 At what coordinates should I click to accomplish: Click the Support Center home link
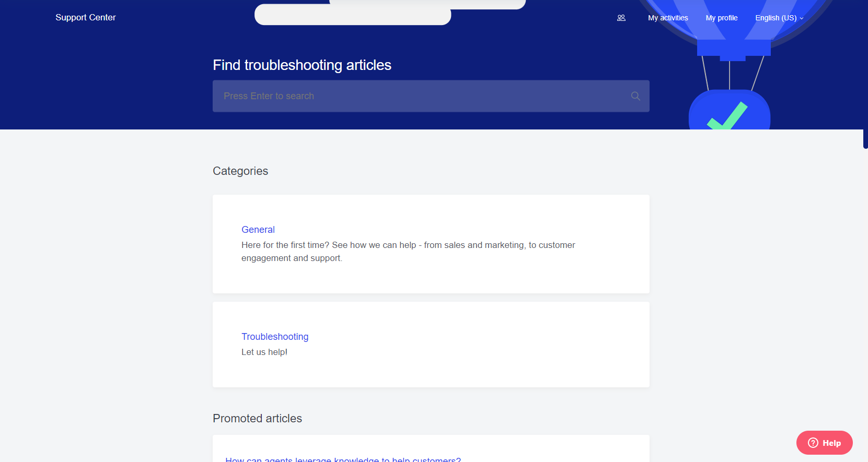86,17
